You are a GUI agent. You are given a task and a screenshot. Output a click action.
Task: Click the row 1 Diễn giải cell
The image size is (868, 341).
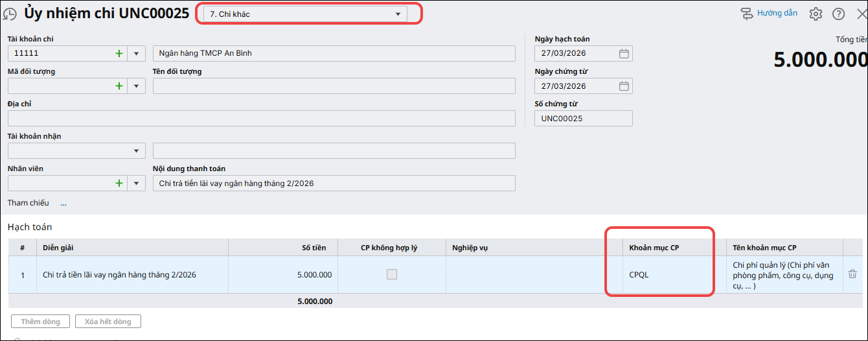pos(132,275)
